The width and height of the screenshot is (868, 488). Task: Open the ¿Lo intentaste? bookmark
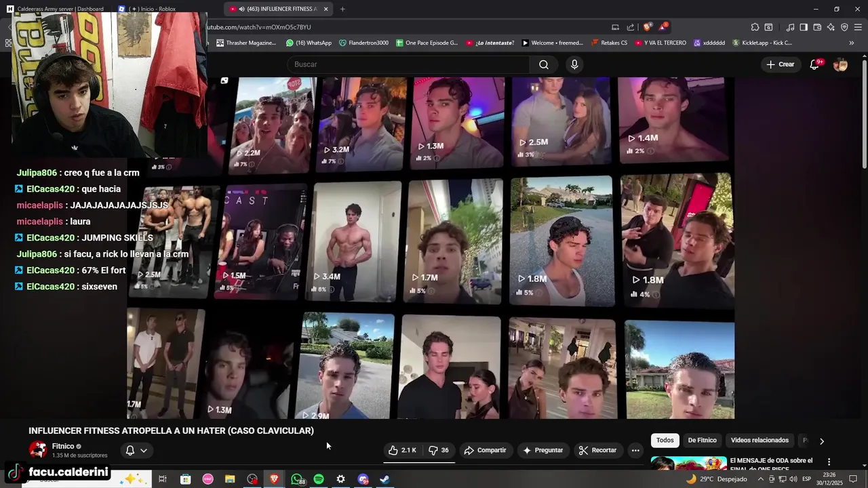[x=490, y=43]
